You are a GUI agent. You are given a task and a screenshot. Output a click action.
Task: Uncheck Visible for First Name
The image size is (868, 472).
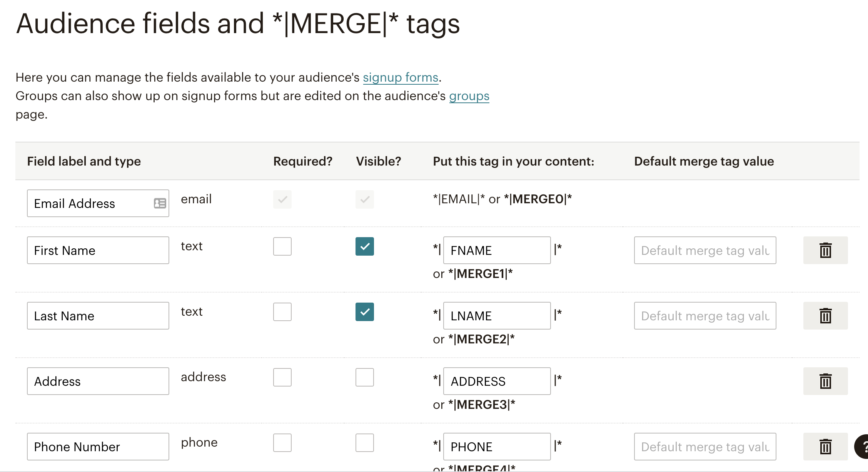(x=365, y=246)
